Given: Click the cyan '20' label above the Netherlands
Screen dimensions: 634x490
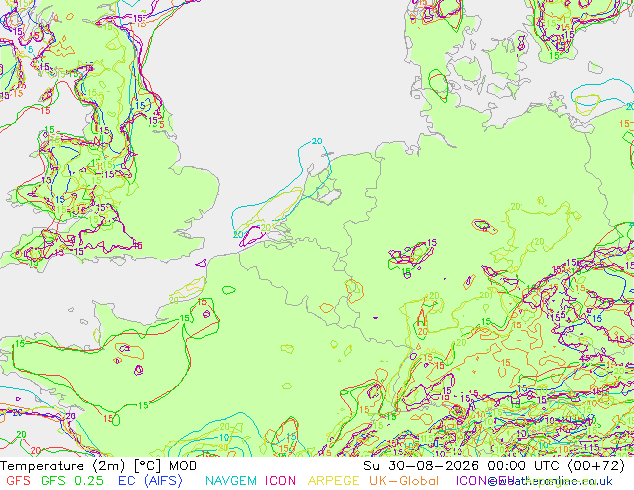Looking at the screenshot, I should point(317,141).
